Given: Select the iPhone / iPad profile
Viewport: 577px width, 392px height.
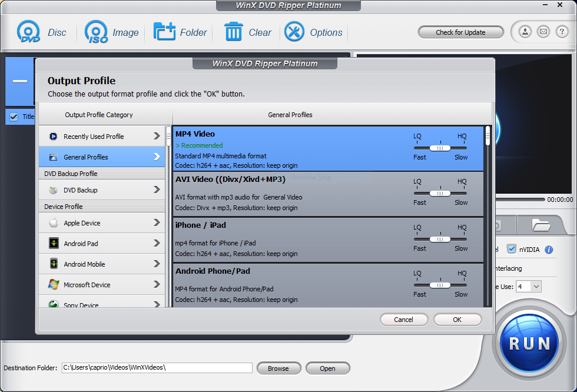Looking at the screenshot, I should pyautogui.click(x=328, y=240).
